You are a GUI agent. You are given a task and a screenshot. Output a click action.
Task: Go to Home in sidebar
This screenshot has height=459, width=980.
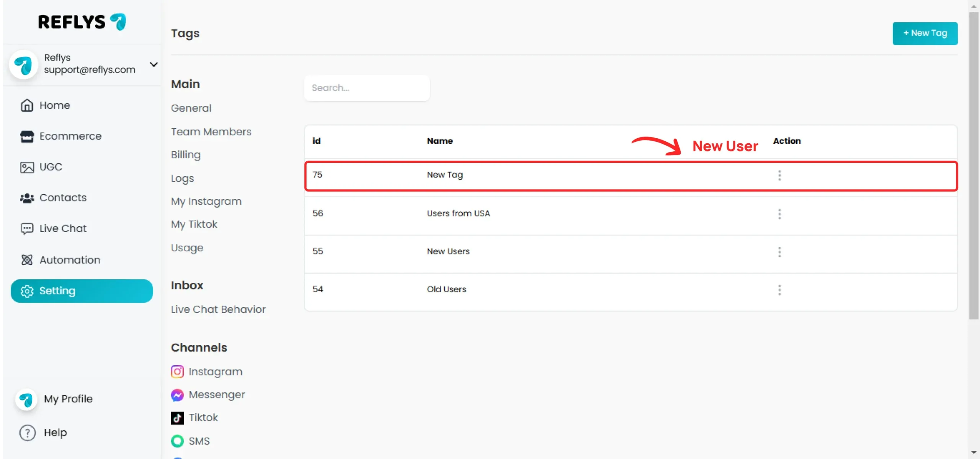point(55,105)
